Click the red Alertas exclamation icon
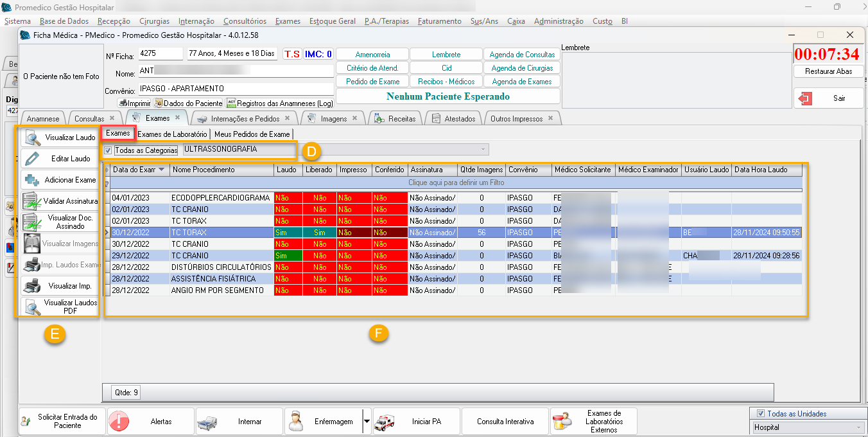868x437 pixels. tap(119, 422)
